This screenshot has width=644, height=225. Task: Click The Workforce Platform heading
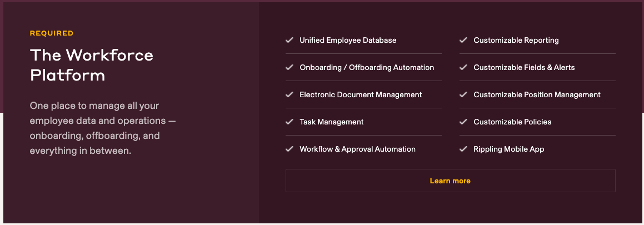[92, 64]
